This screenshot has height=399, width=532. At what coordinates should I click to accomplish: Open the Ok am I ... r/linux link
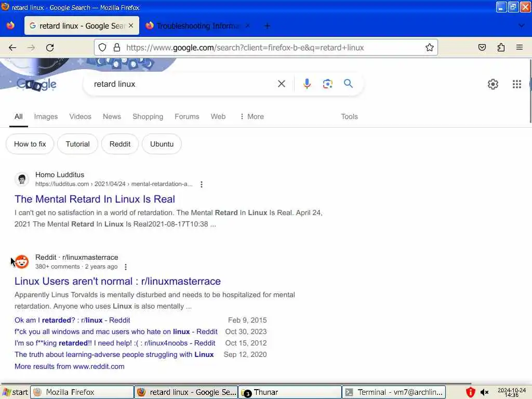coord(72,320)
